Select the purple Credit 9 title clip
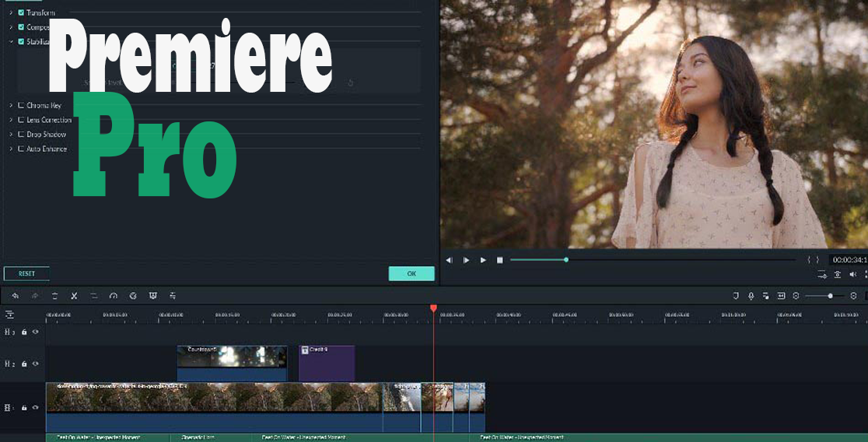 (x=327, y=363)
